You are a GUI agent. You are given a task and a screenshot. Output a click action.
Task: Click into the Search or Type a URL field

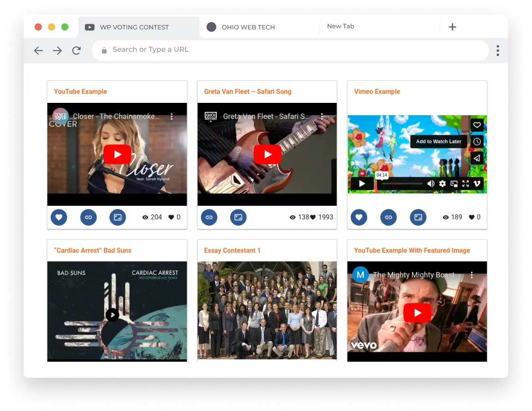click(x=290, y=50)
